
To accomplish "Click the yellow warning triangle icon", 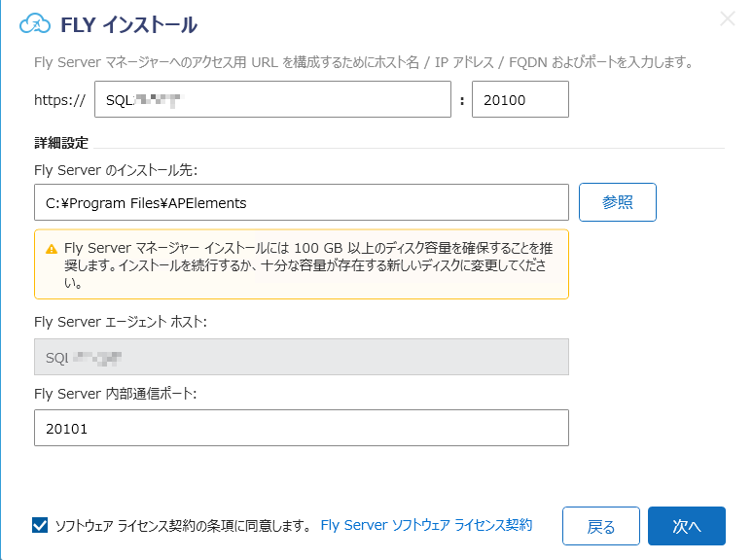I will tap(52, 249).
